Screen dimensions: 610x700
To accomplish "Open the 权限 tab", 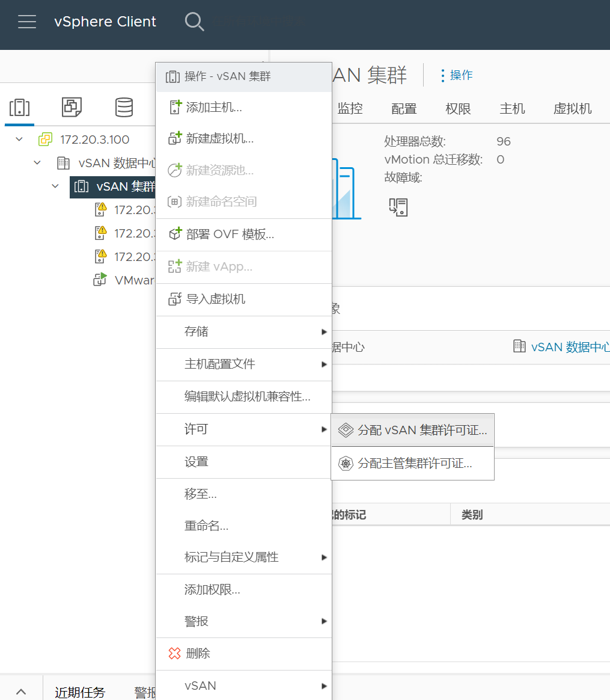I will point(459,108).
